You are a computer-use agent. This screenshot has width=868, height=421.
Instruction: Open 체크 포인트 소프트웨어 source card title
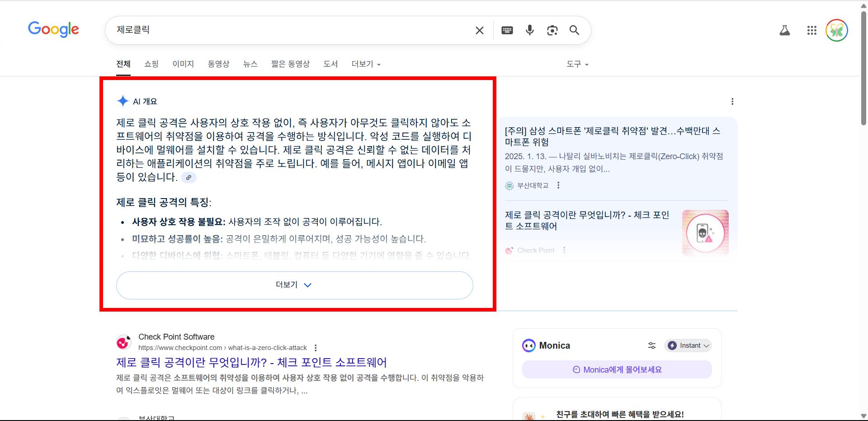coord(587,220)
